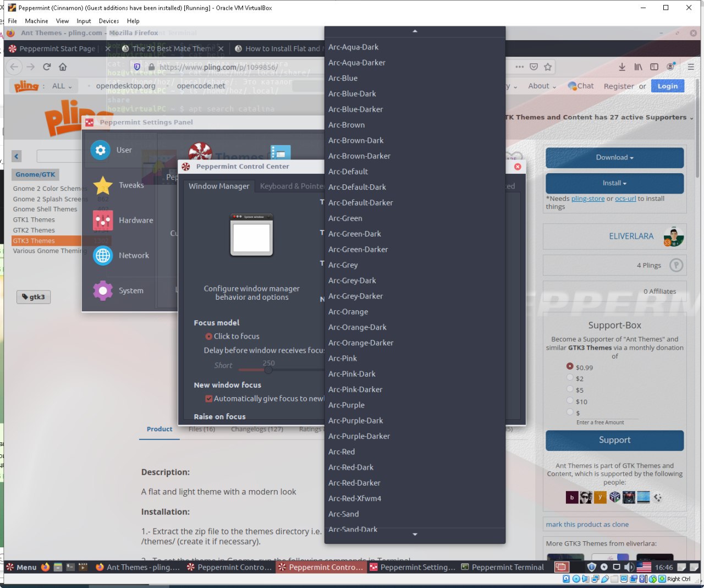Select the $0.99 donation radio button

570,366
